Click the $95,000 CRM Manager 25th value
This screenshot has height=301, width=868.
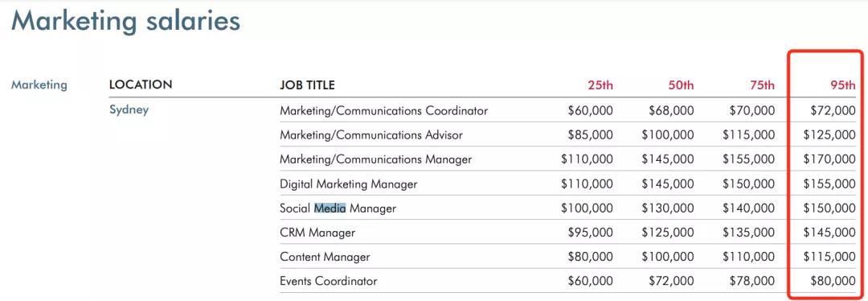[x=590, y=233]
